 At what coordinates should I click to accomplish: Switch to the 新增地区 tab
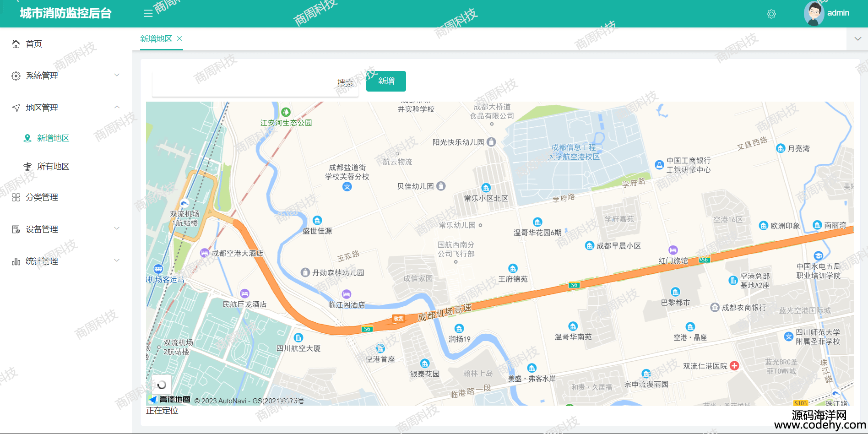click(156, 39)
